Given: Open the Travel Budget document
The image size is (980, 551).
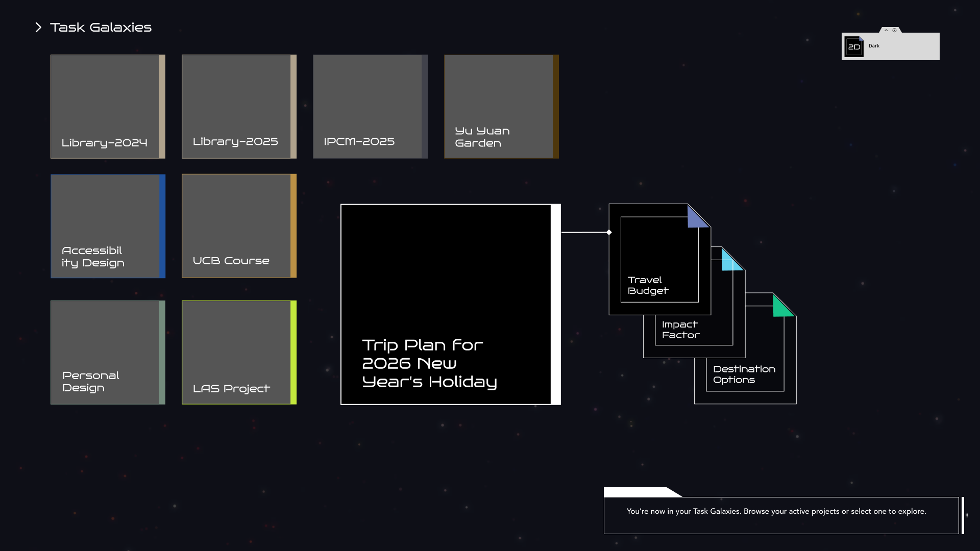Looking at the screenshot, I should click(x=659, y=260).
